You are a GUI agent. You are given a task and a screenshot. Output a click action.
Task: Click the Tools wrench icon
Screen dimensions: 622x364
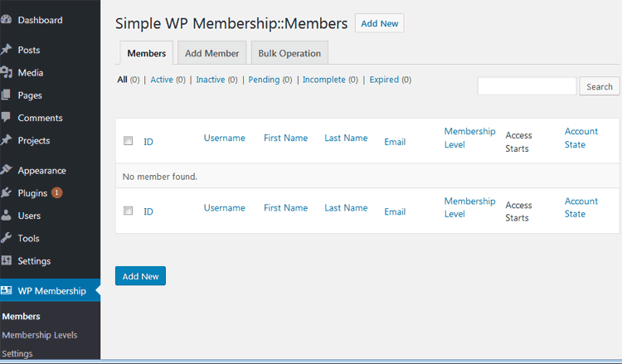click(6, 238)
